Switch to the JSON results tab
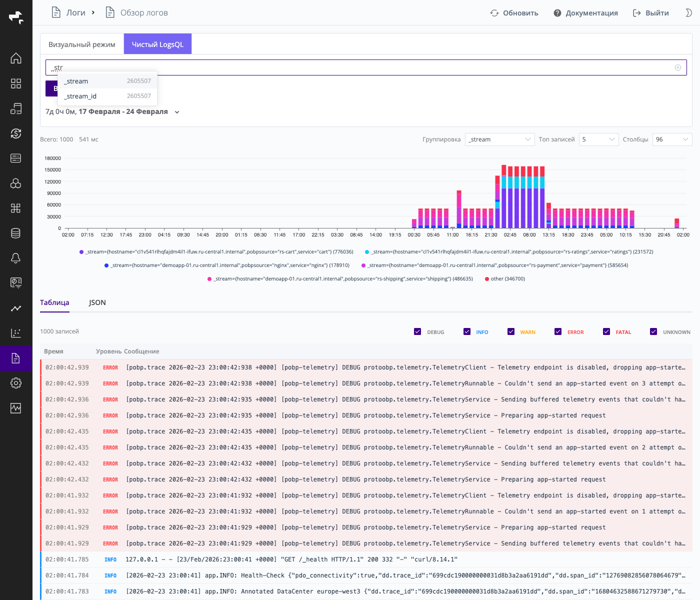Screen dimensions: 700x600 pyautogui.click(x=97, y=302)
